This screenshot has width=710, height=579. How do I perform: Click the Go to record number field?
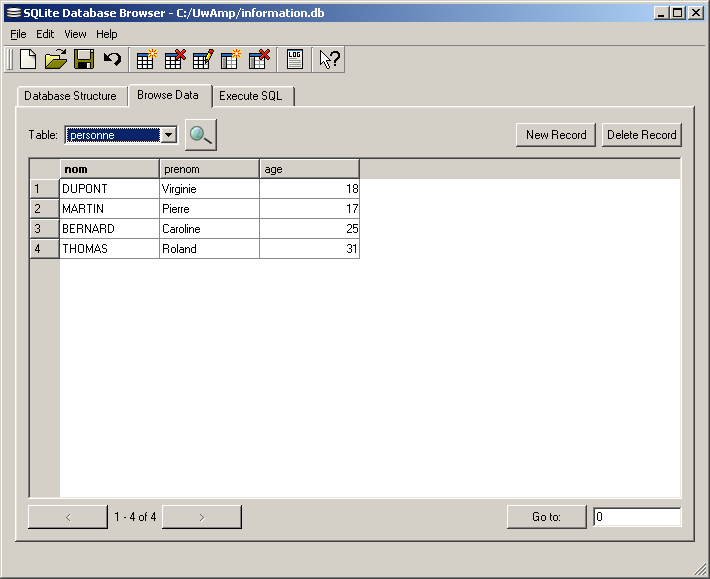click(x=636, y=517)
